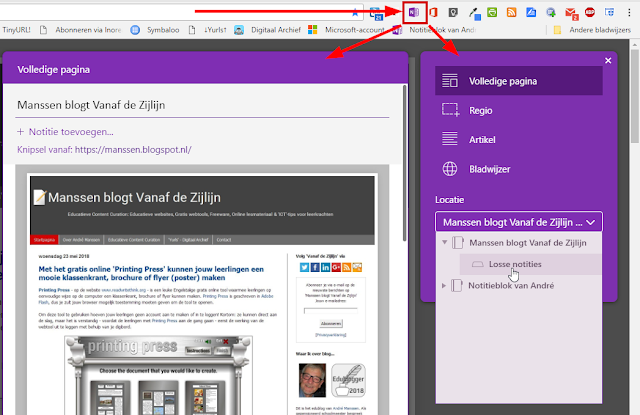Click the preview scrollbar of clipper

pos(404,163)
